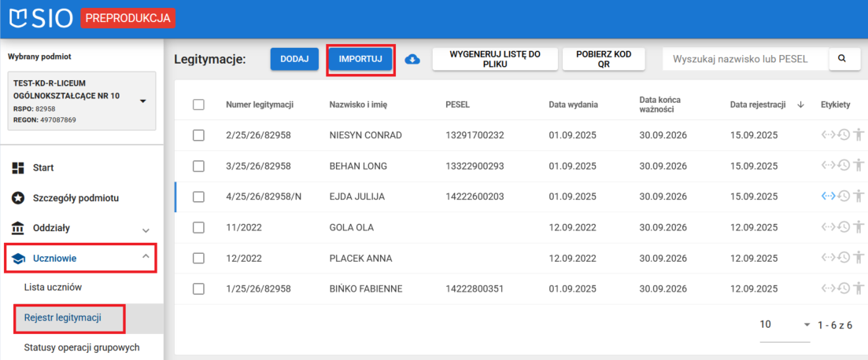This screenshot has width=868, height=360.
Task: Click the person icon in PLACEK ANNA row
Action: point(858,258)
